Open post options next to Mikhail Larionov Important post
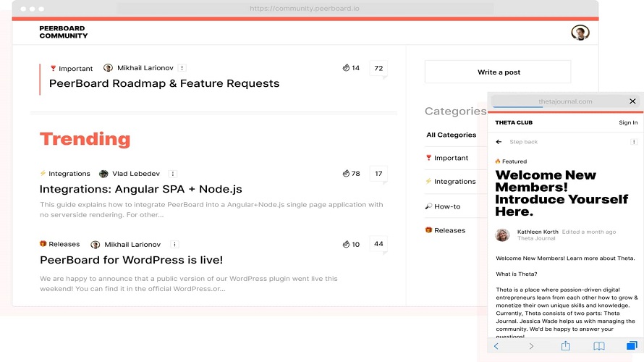The image size is (644, 362). (182, 68)
